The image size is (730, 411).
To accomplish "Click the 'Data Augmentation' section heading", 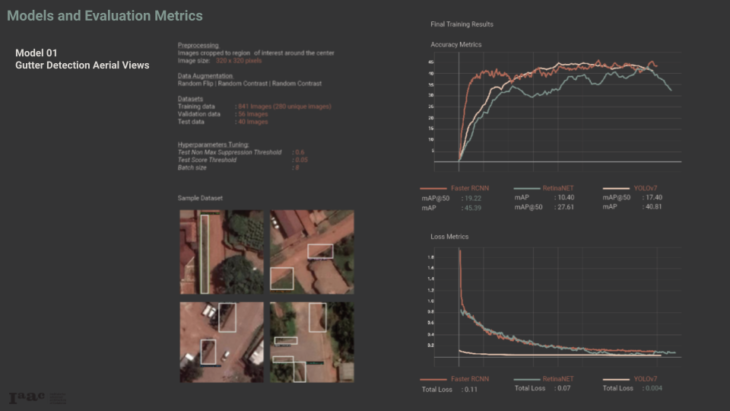I will [205, 76].
